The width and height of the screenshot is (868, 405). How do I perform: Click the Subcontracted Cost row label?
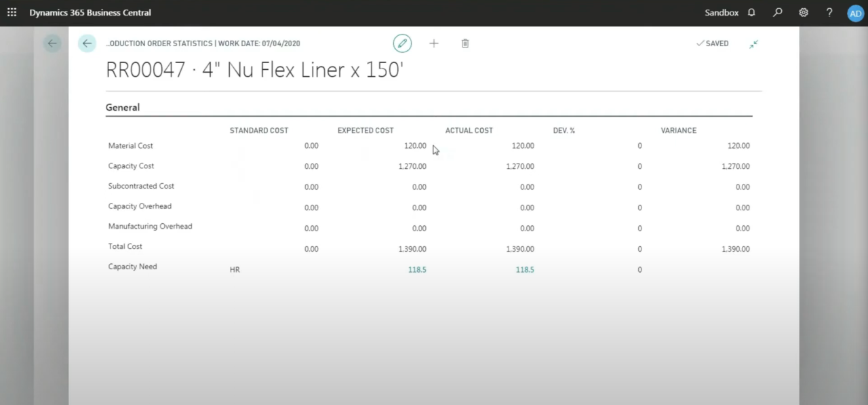(142, 186)
